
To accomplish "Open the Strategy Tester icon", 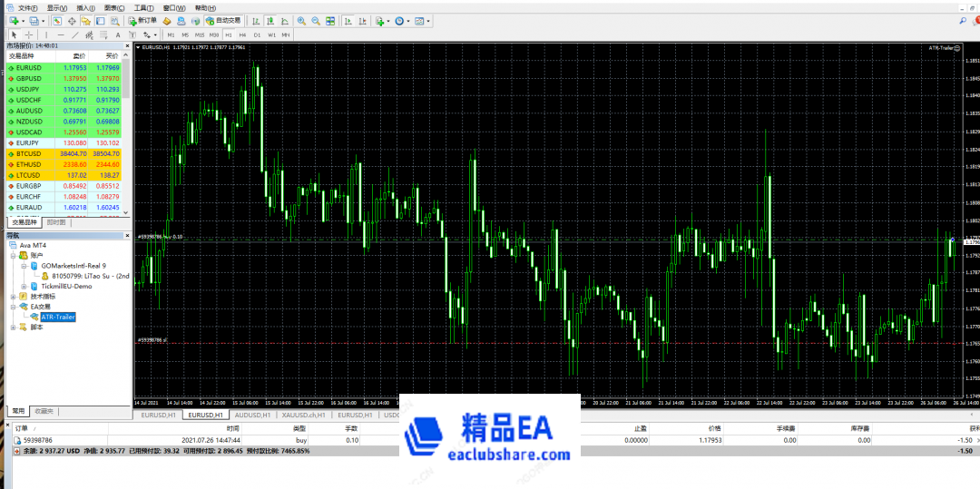I will coord(114,21).
